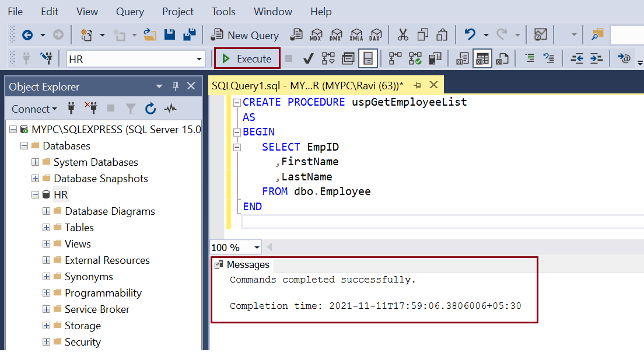Click the MDX query icon
The height and width of the screenshot is (352, 644).
coord(316,35)
